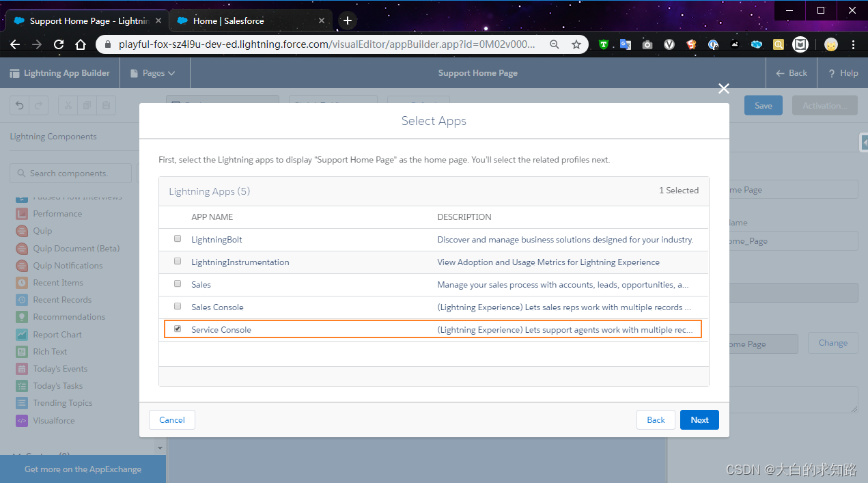Click Back in the App Builder header

(792, 73)
